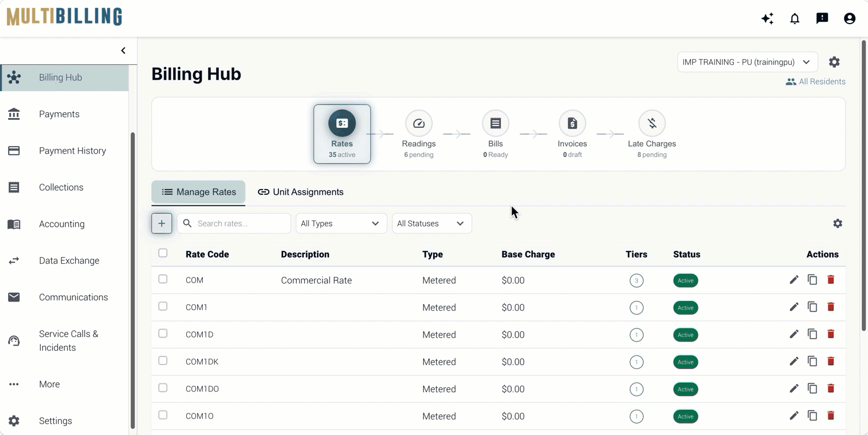The height and width of the screenshot is (435, 868).
Task: Open Accounting in the sidebar
Action: pyautogui.click(x=65, y=224)
